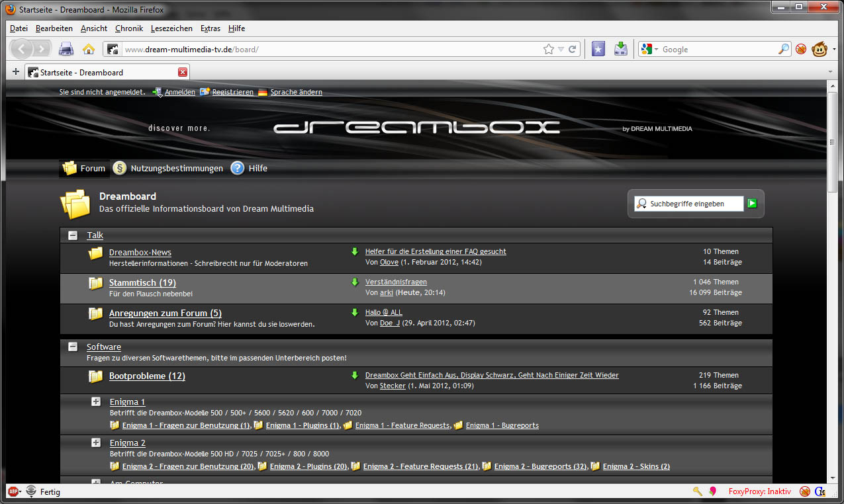Screen dimensions: 844x504
Task: Click the green search submit arrow
Action: [752, 204]
